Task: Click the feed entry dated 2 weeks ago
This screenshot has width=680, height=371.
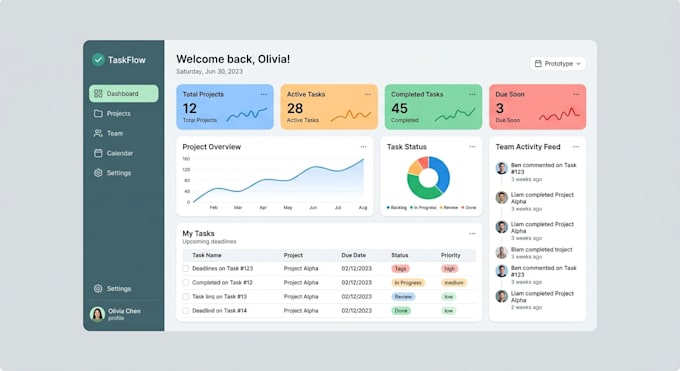Action: pos(537,300)
